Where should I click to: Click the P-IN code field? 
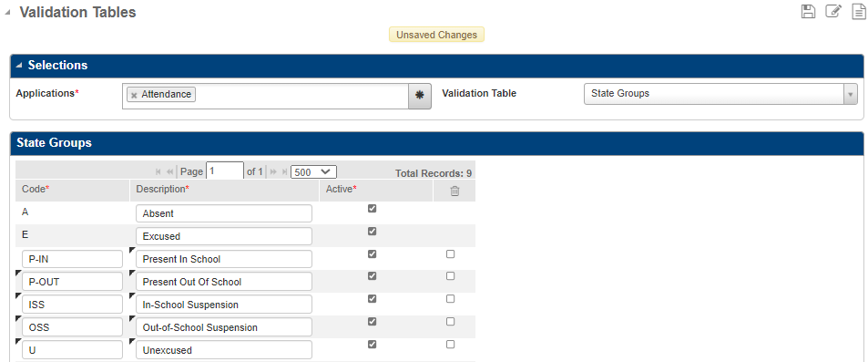(x=72, y=259)
